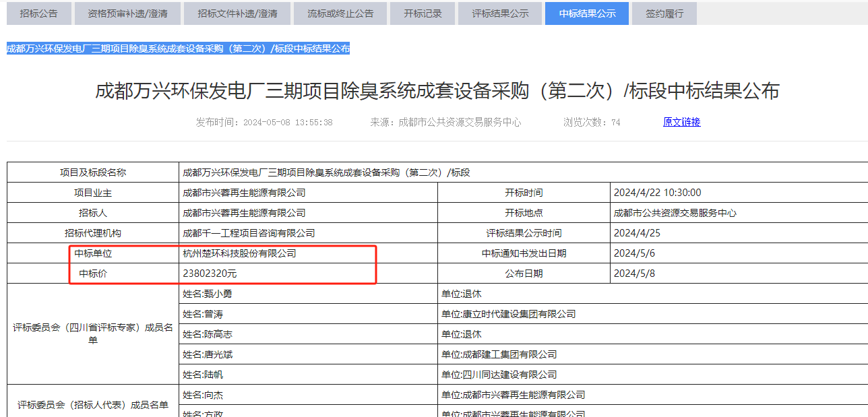The height and width of the screenshot is (417, 868).
Task: Click 评标委员会（四川省评标专家）成员名单 cell
Action: point(93,334)
